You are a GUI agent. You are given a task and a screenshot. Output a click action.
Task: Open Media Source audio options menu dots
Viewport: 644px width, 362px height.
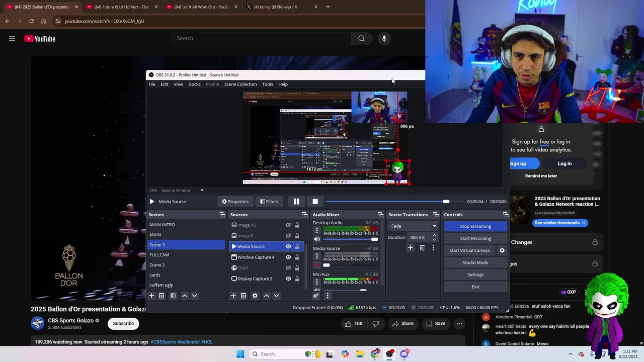[317, 256]
